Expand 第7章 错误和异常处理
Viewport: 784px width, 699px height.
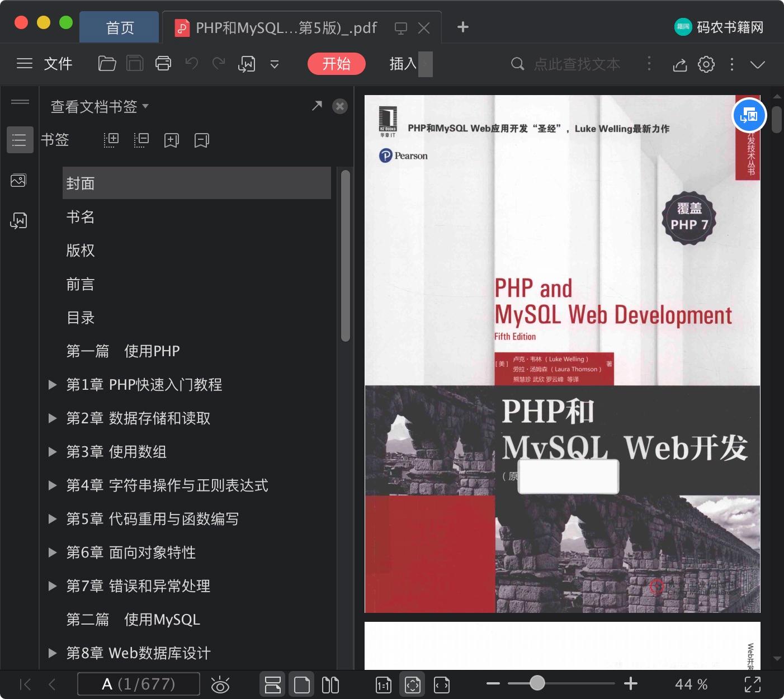[53, 586]
